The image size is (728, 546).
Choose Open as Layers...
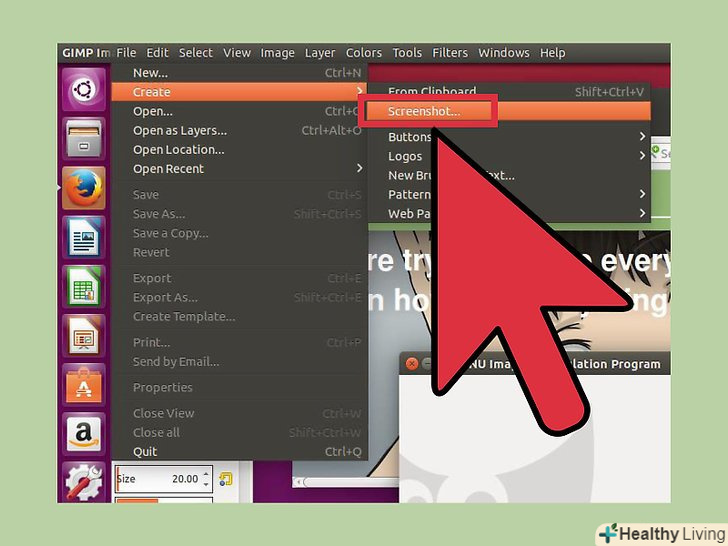pos(239,130)
